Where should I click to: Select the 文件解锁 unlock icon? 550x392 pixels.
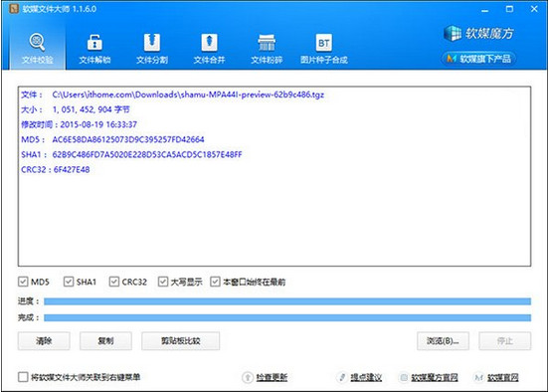click(94, 43)
